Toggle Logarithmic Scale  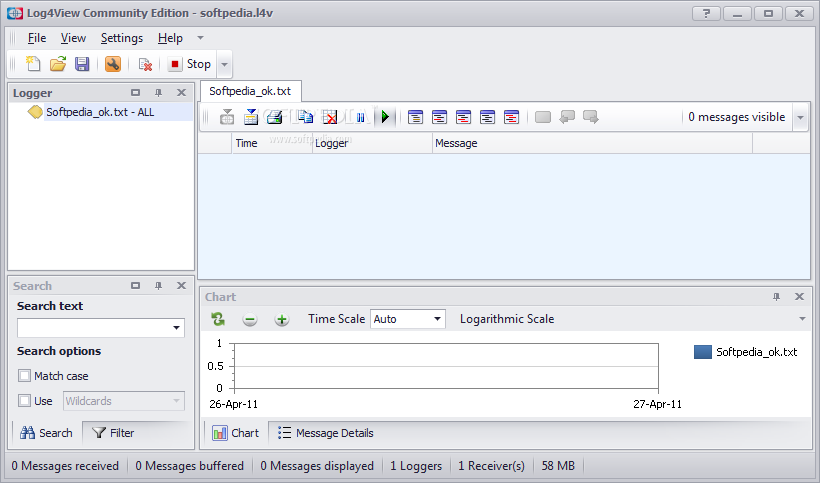click(507, 319)
